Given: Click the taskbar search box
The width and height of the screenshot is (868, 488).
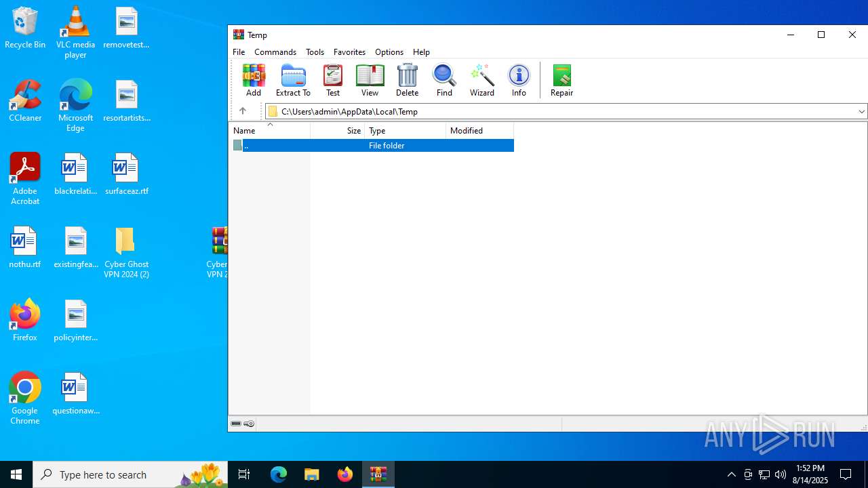Looking at the screenshot, I should tap(130, 474).
